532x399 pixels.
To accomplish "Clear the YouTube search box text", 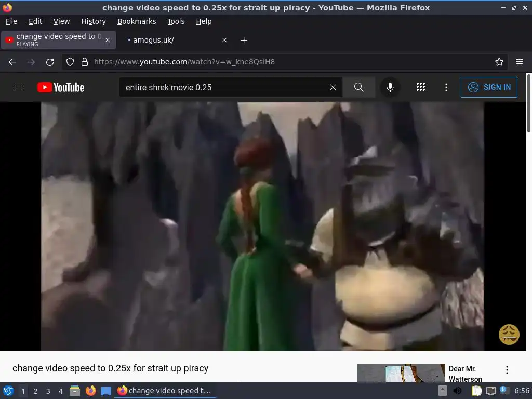I will tap(333, 87).
